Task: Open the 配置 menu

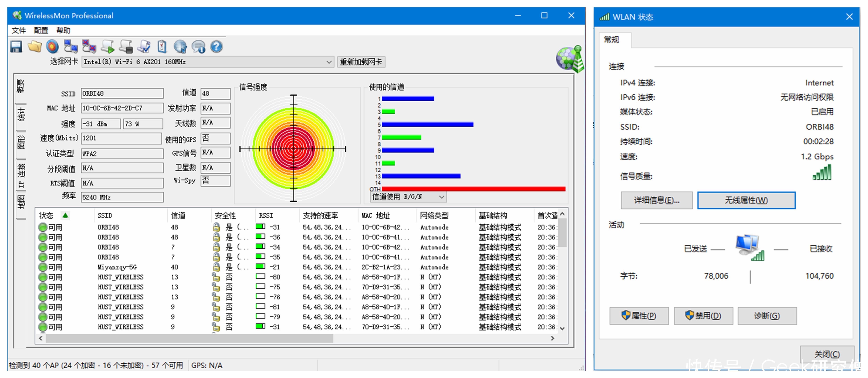Action: [x=41, y=30]
